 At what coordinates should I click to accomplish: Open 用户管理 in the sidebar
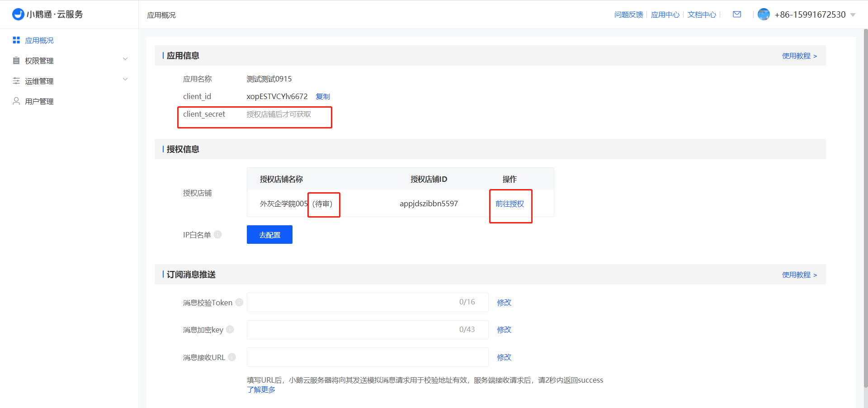[x=39, y=101]
